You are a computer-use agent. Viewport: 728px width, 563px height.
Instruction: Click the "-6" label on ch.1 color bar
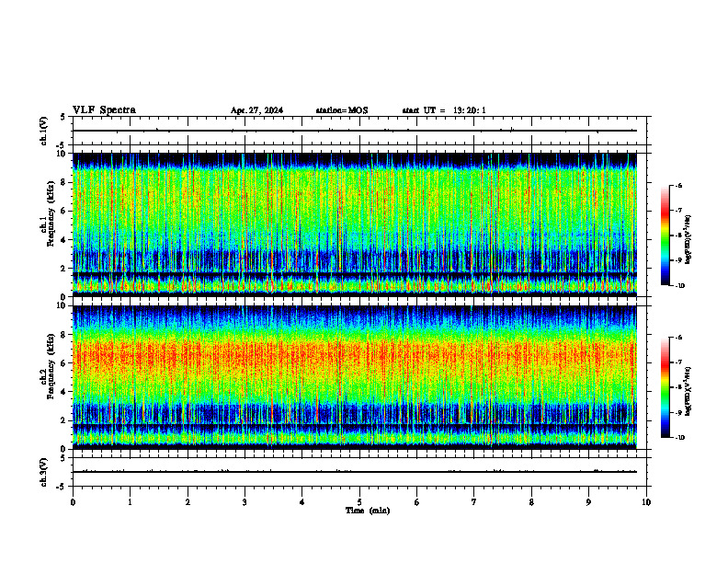tap(678, 186)
